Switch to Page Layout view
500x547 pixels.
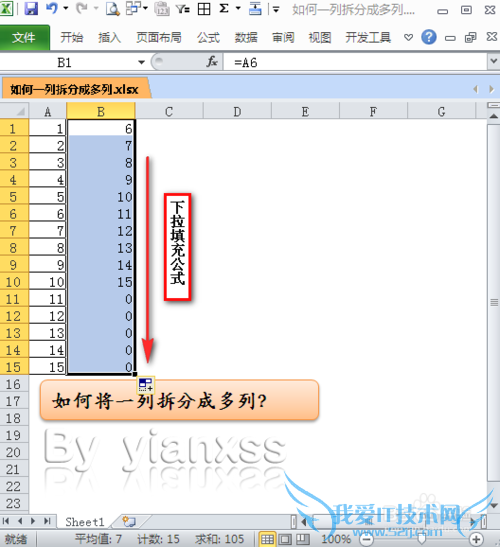pyautogui.click(x=285, y=539)
